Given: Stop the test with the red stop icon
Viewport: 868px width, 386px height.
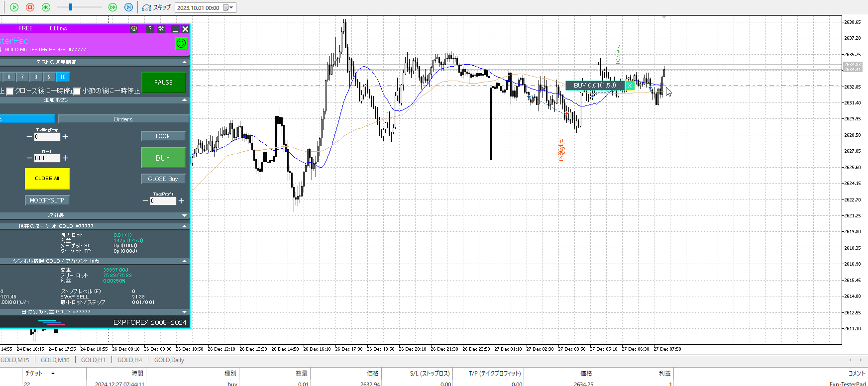Looking at the screenshot, I should click(x=30, y=7).
